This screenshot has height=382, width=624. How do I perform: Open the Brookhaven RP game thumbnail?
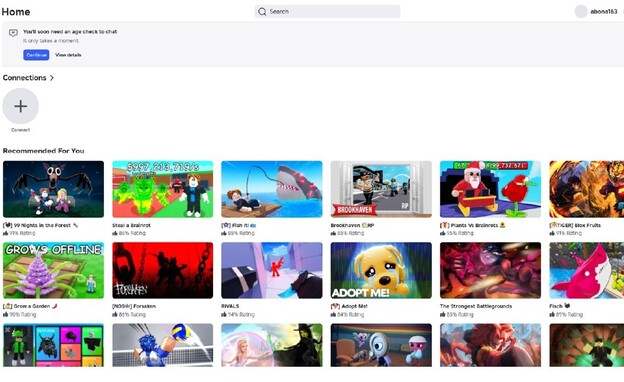coord(381,189)
